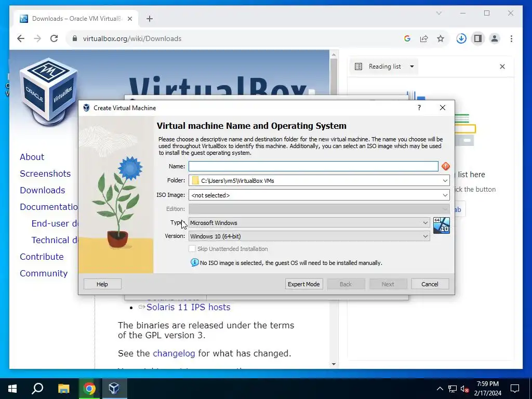Click the Next button in the wizard
This screenshot has height=399, width=532.
click(x=388, y=284)
